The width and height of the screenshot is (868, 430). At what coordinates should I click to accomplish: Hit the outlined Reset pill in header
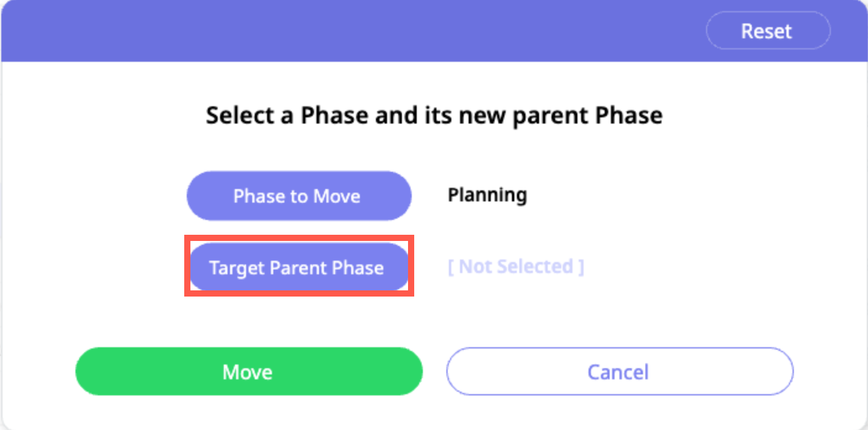(767, 31)
